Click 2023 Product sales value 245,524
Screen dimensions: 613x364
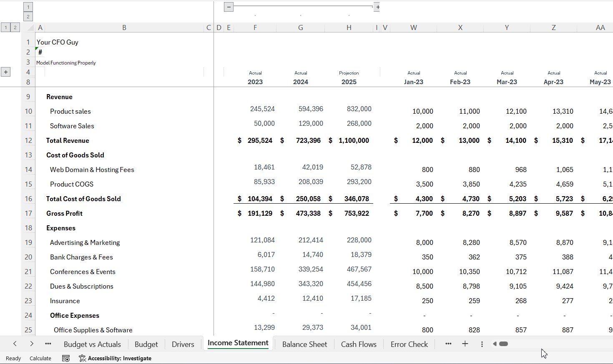262,109
